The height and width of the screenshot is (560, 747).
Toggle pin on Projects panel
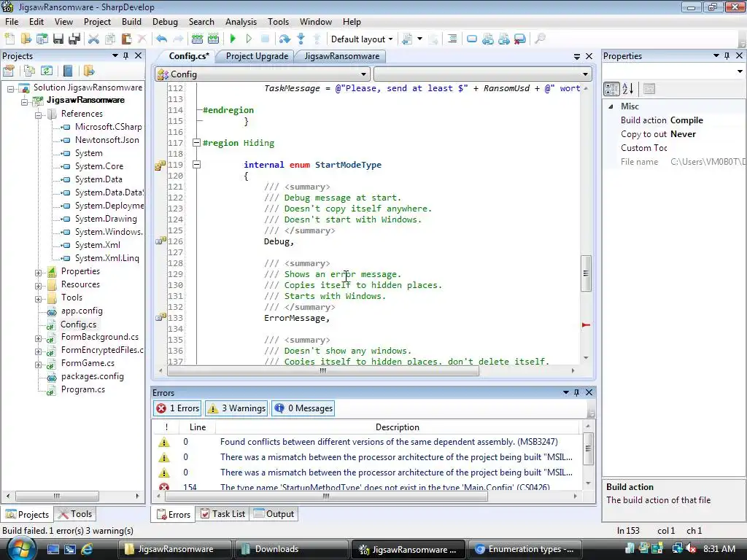coord(125,55)
